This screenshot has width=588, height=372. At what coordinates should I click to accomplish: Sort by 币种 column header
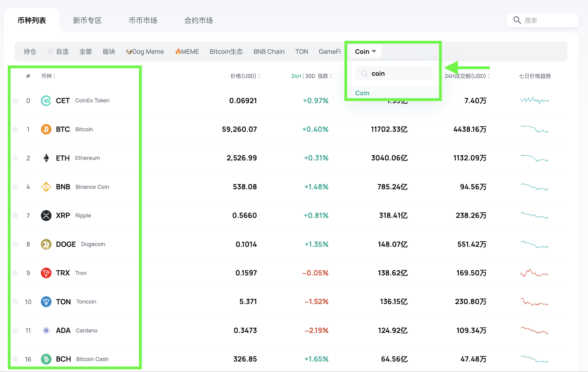[48, 76]
